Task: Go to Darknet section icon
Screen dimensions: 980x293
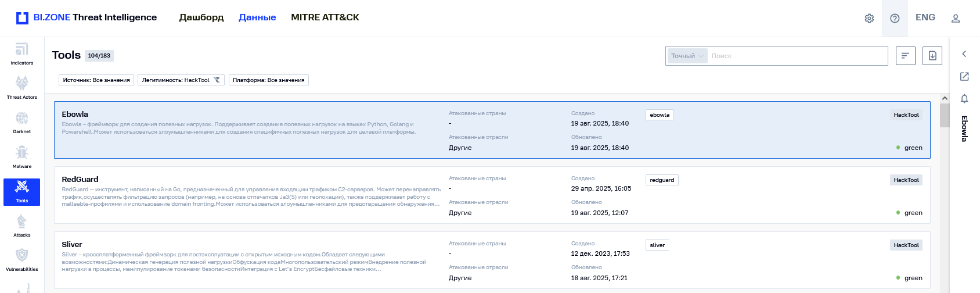Action: tap(21, 122)
